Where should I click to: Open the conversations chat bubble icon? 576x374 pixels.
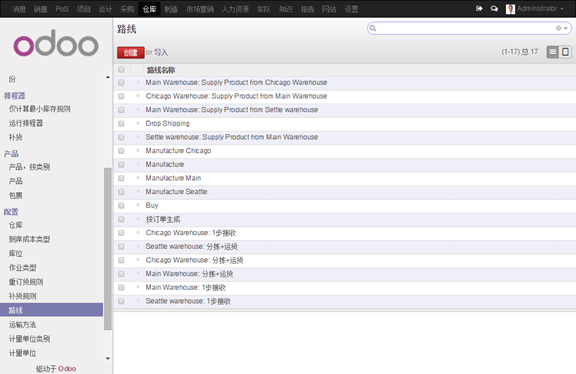click(x=494, y=8)
